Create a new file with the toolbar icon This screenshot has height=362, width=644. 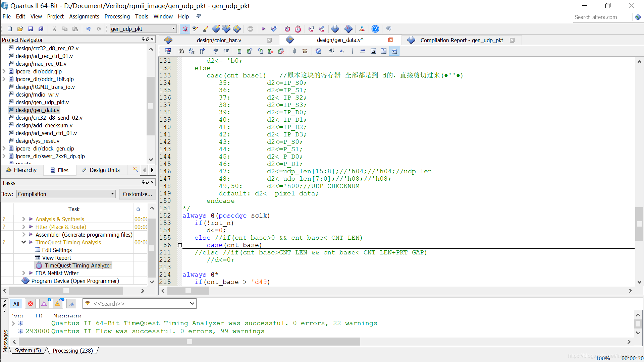tap(10, 29)
